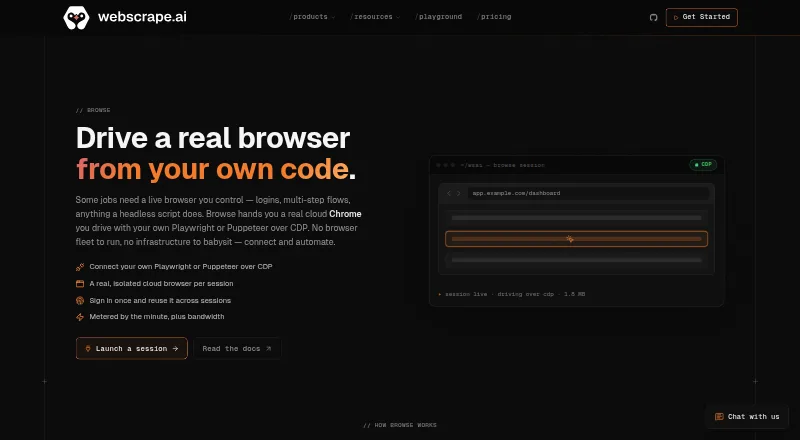Click the browser window icon beside isolated cloud browser
The image size is (800, 440).
click(80, 283)
